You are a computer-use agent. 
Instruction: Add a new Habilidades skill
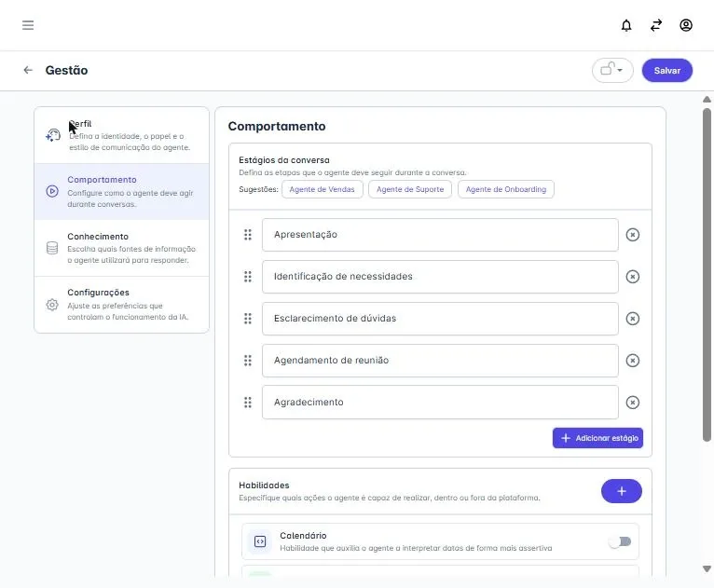(621, 491)
